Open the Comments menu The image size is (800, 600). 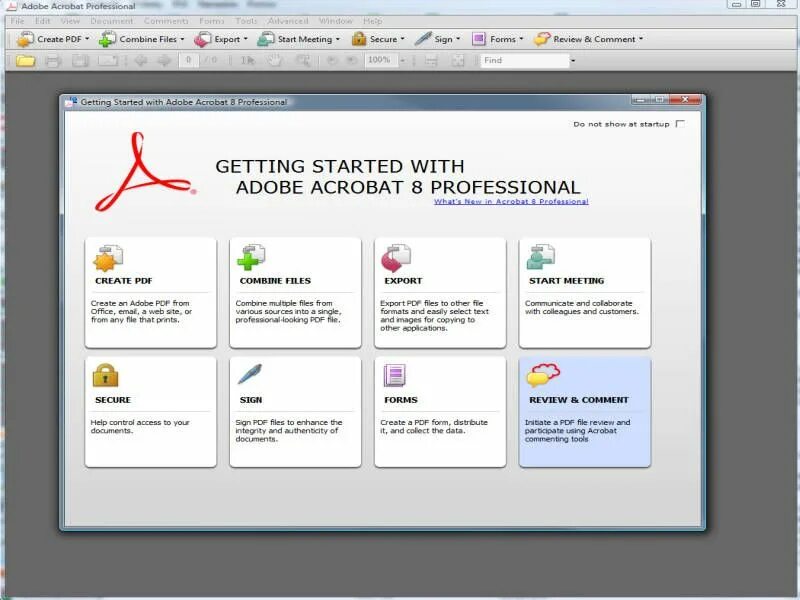point(166,21)
